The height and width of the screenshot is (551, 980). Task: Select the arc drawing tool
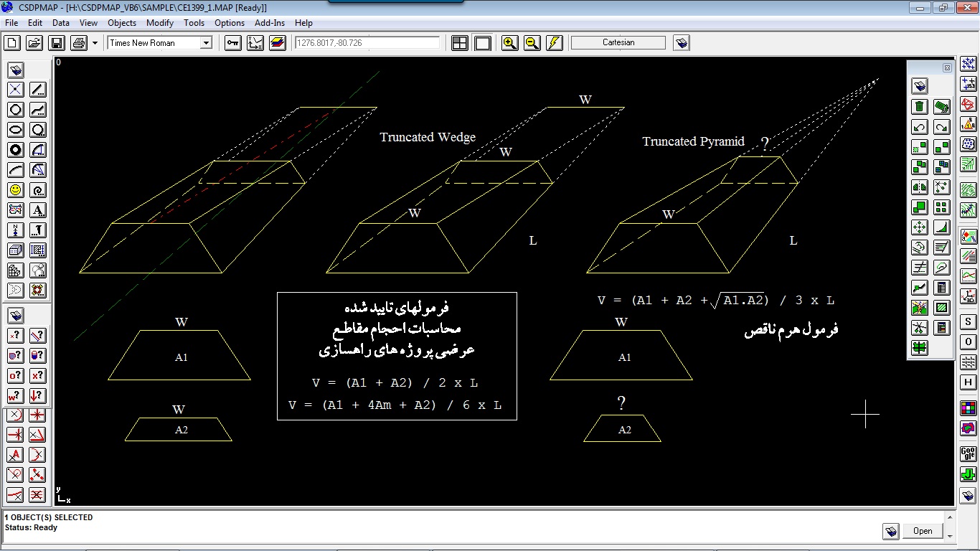coord(16,170)
